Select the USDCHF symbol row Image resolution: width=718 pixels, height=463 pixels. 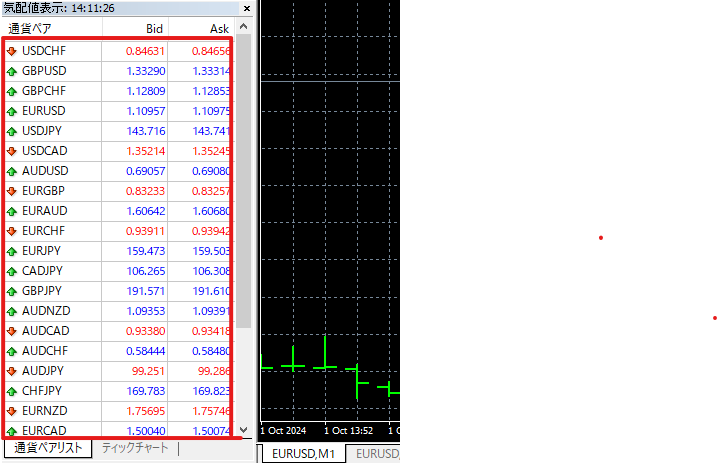(119, 51)
